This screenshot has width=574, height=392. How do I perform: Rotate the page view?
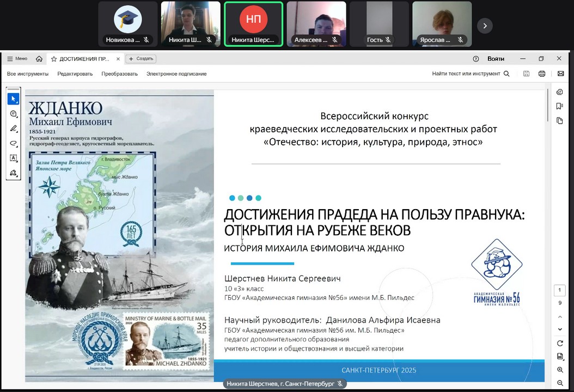[x=560, y=343]
